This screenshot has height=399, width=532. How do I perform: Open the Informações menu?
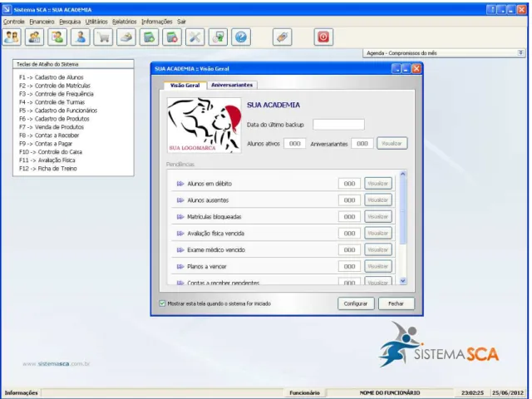point(157,22)
